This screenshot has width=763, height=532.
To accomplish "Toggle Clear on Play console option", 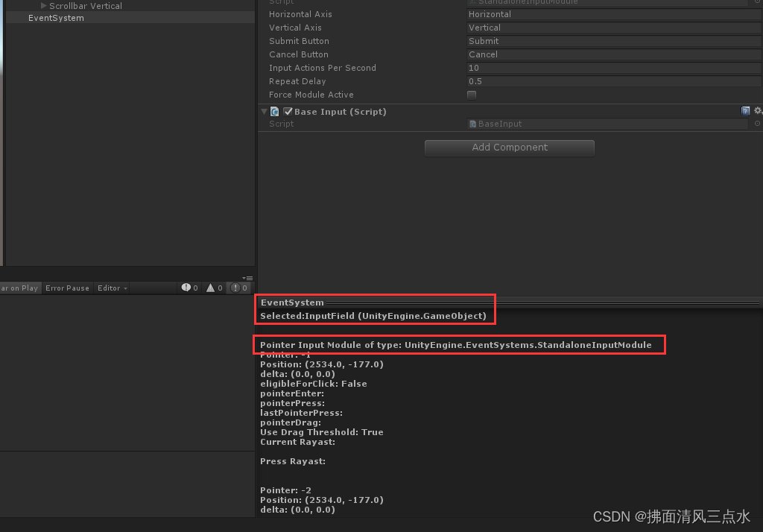I will [20, 288].
